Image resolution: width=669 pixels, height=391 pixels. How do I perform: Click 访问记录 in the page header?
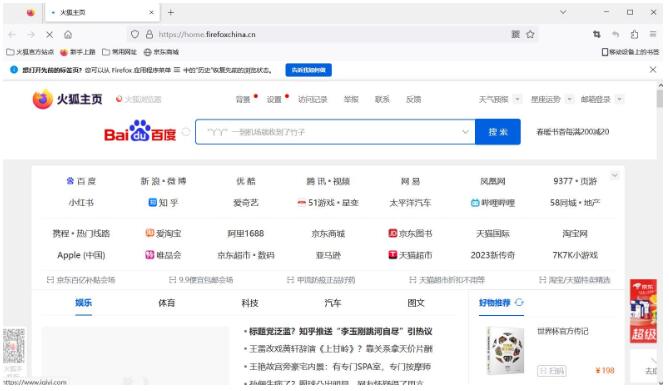point(313,99)
